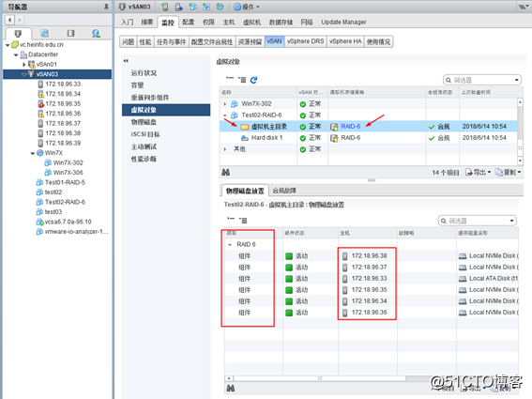Expand the Win7X-302 virtual object row
This screenshot has height=399, width=532.
coord(225,104)
